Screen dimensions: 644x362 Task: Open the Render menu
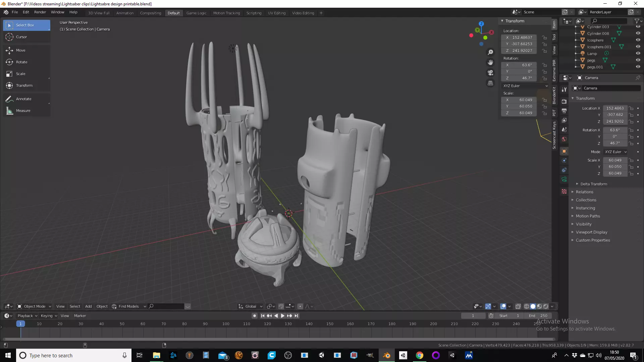pyautogui.click(x=40, y=12)
